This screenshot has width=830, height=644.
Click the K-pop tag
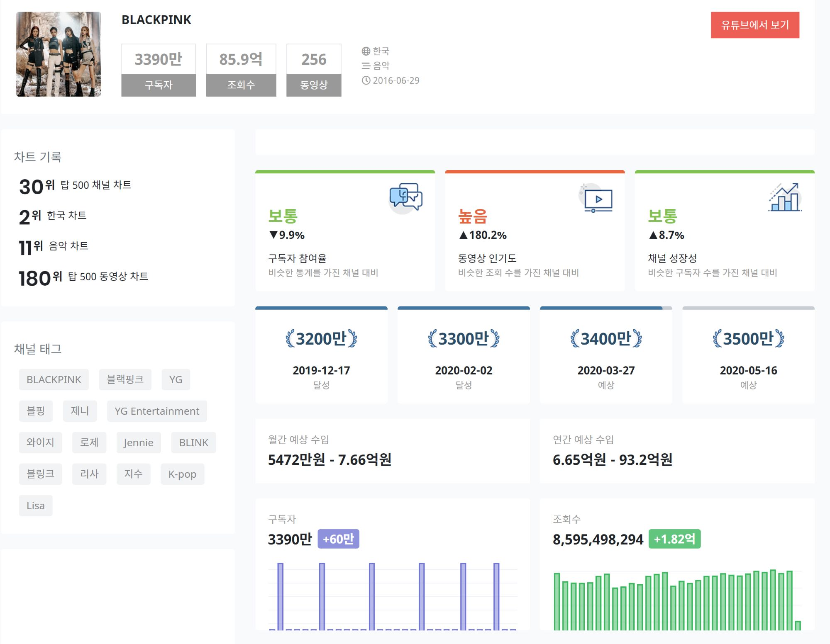point(182,474)
